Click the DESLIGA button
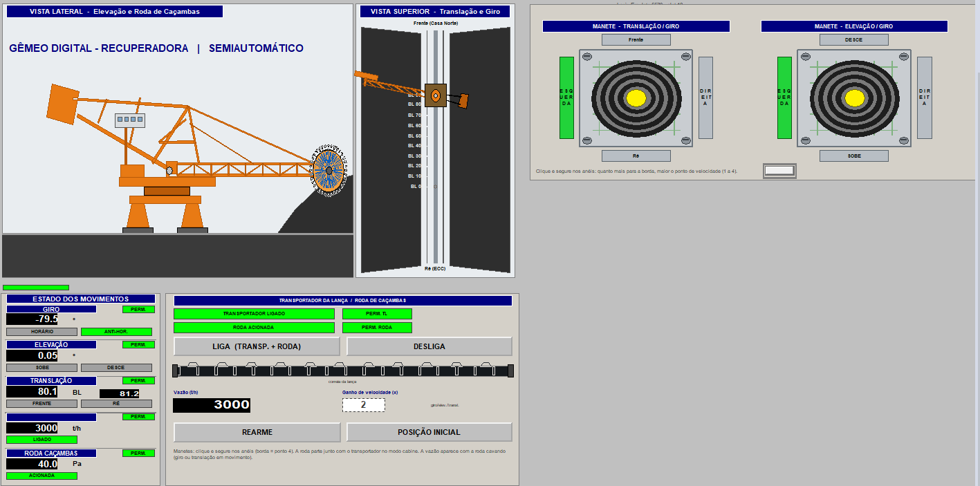Image resolution: width=980 pixels, height=486 pixels. (x=429, y=346)
